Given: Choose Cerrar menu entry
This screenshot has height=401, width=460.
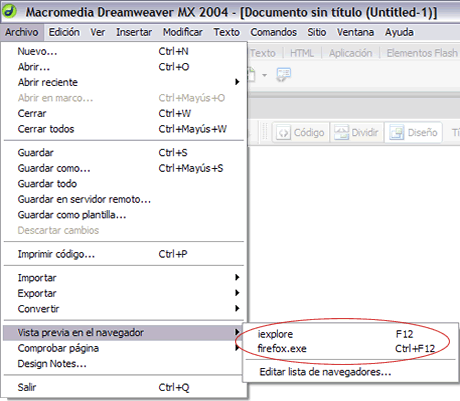Looking at the screenshot, I should [124, 113].
